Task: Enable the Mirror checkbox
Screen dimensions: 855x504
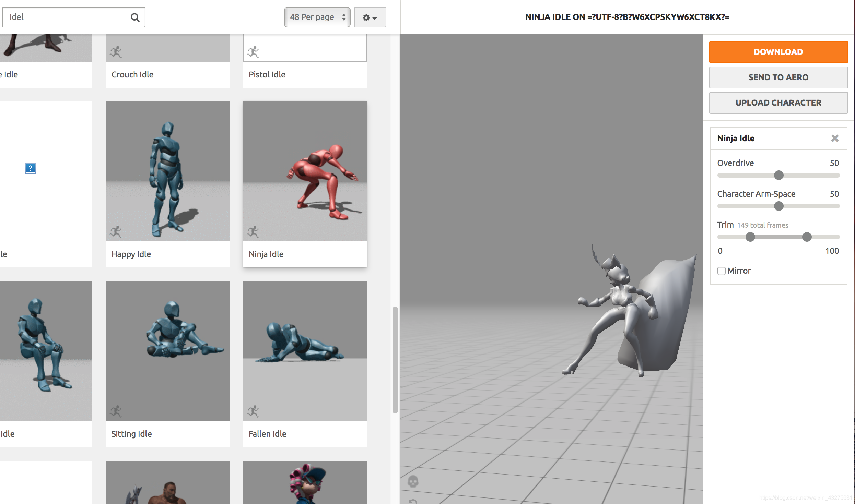Action: pyautogui.click(x=722, y=271)
